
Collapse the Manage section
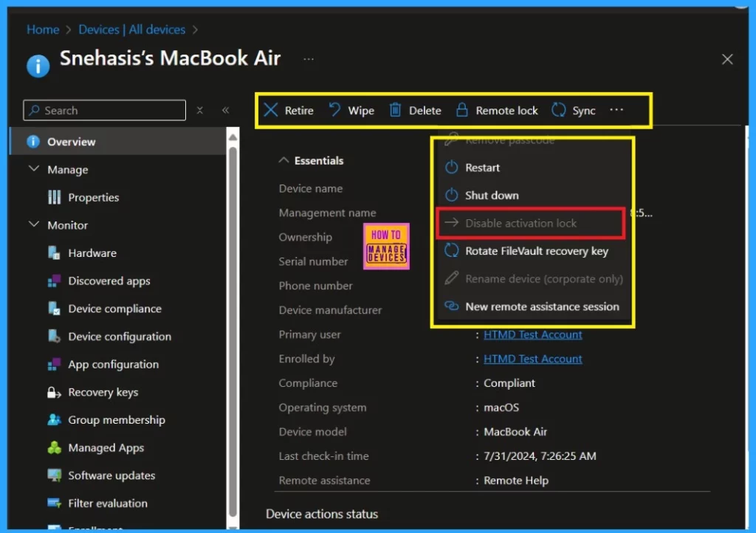coord(34,168)
